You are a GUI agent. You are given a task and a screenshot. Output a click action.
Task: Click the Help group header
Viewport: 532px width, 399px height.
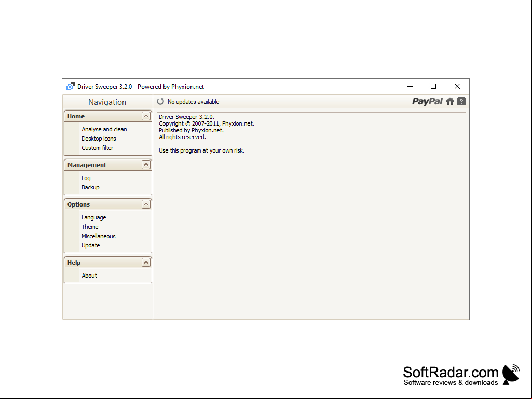click(x=108, y=262)
